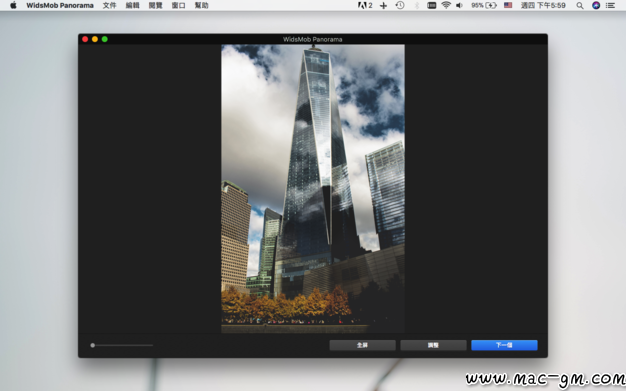This screenshot has height=391, width=626.
Task: Open the Wi-Fi status menu
Action: (x=446, y=5)
